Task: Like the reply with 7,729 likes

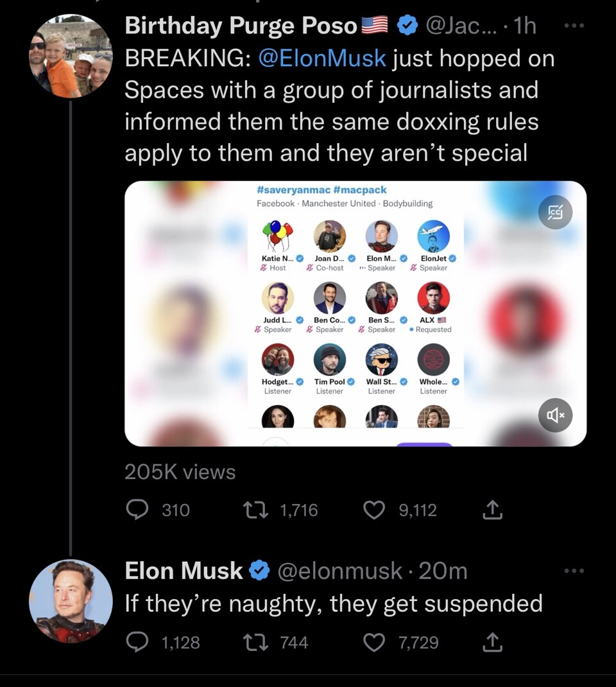Action: coord(373,642)
